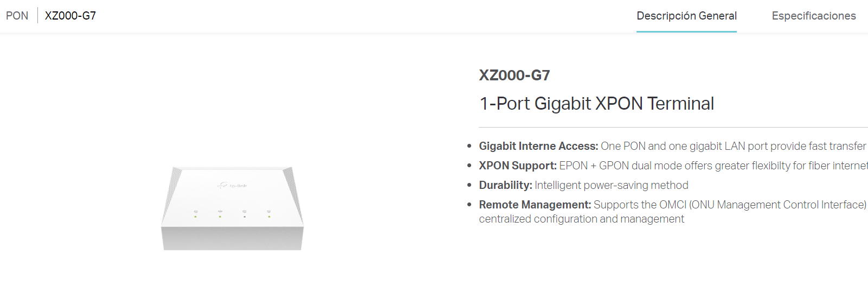Click the 1-Port Gigabit XPON Terminal title
This screenshot has height=304, width=868.
coord(597,103)
